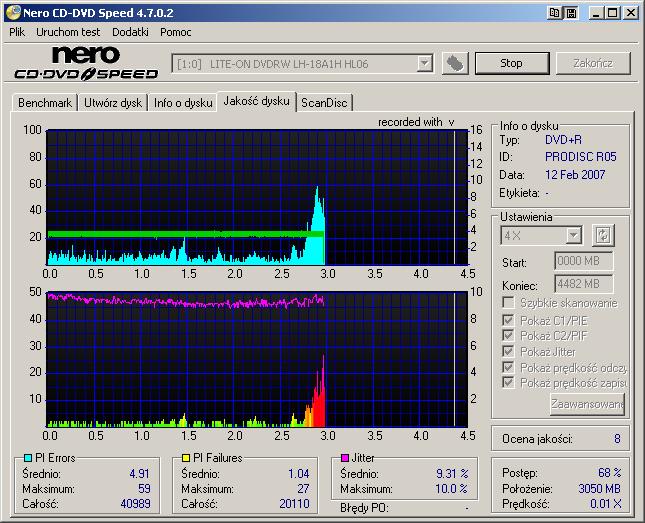Open the Plik menu
Screen dimensions: 645x523
tap(17, 32)
